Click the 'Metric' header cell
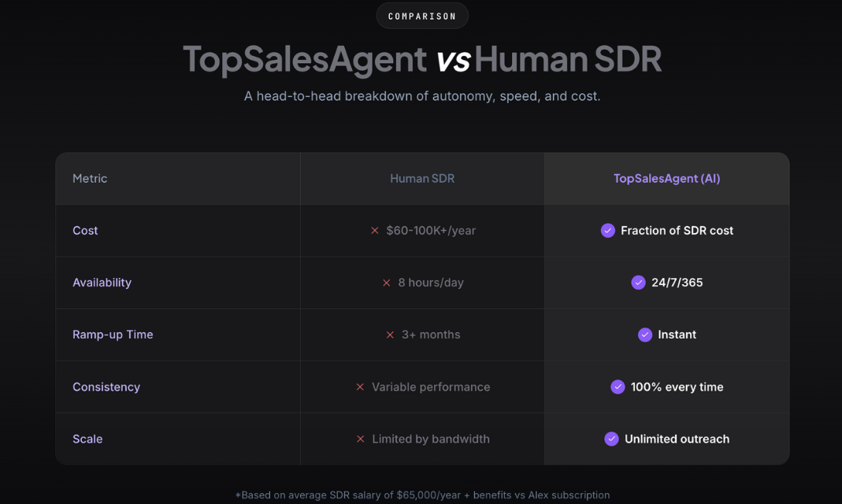Image resolution: width=842 pixels, height=504 pixels. 90,178
